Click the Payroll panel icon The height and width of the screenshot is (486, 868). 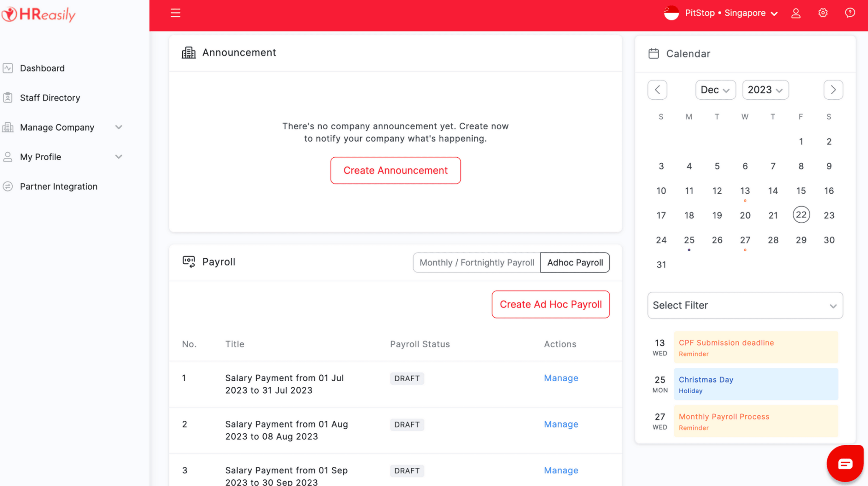(x=189, y=262)
